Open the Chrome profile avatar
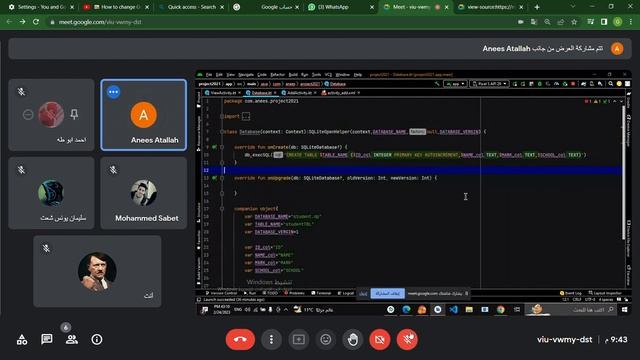640x360 pixels. pyautogui.click(x=617, y=22)
